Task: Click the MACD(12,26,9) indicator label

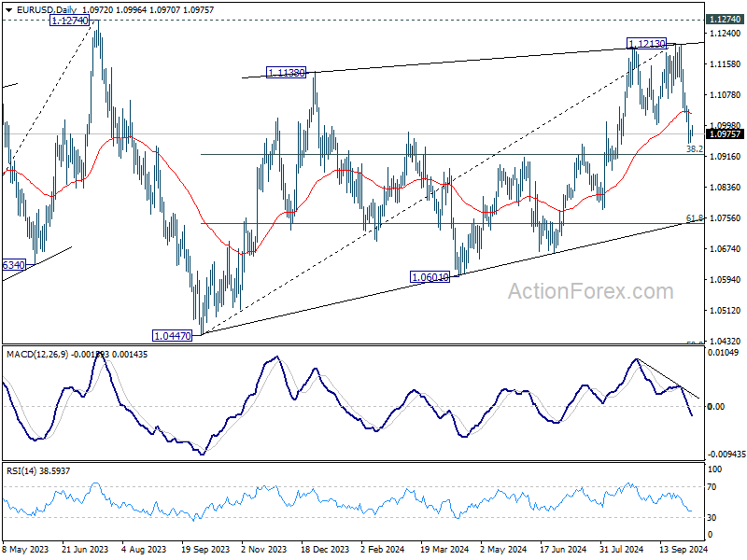Action: (x=37, y=355)
